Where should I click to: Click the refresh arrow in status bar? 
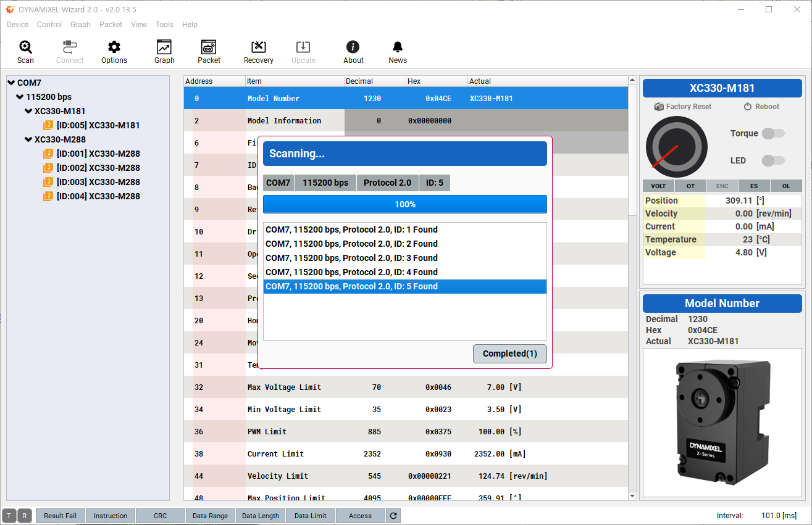pyautogui.click(x=393, y=516)
